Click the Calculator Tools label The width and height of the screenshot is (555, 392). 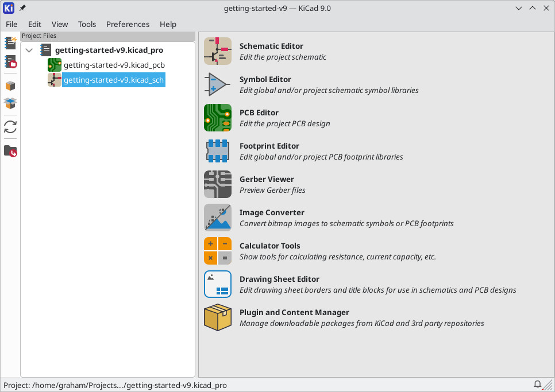tap(269, 246)
